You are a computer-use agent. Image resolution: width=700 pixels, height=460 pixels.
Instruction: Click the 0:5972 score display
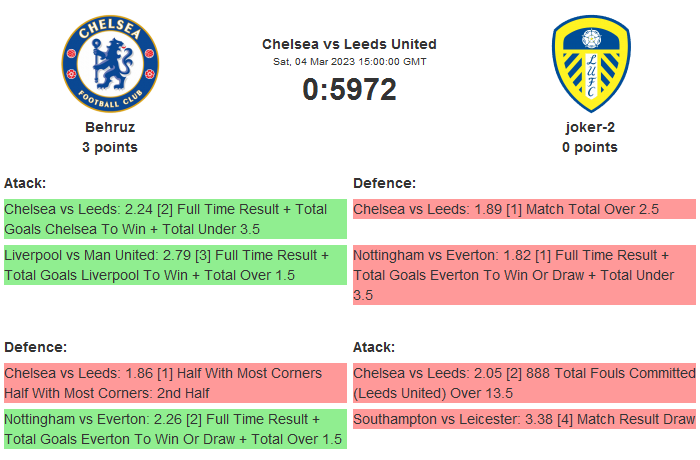pos(349,90)
